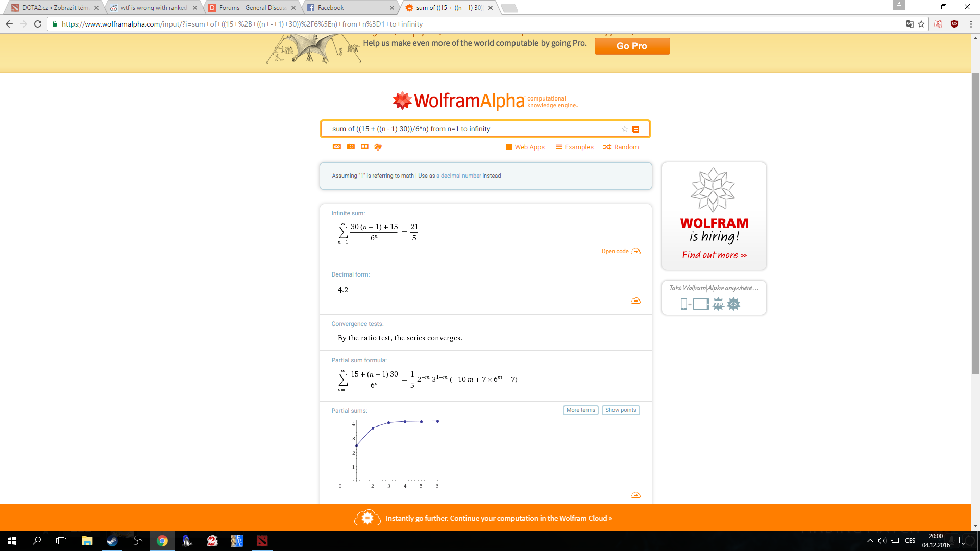Image resolution: width=980 pixels, height=551 pixels.
Task: Click the PRO badge icon in sidebar
Action: pyautogui.click(x=718, y=304)
